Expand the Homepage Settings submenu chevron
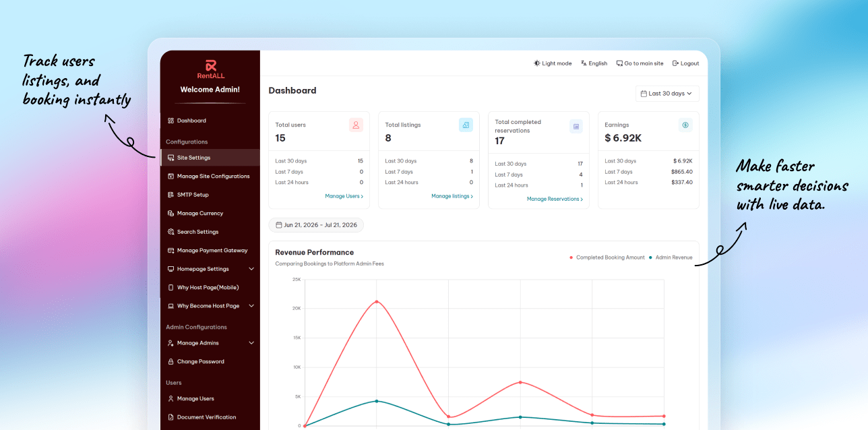This screenshot has height=430, width=868. 251,269
